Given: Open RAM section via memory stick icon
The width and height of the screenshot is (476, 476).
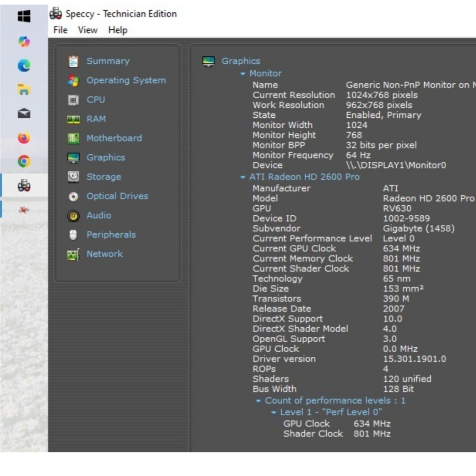Looking at the screenshot, I should [73, 119].
